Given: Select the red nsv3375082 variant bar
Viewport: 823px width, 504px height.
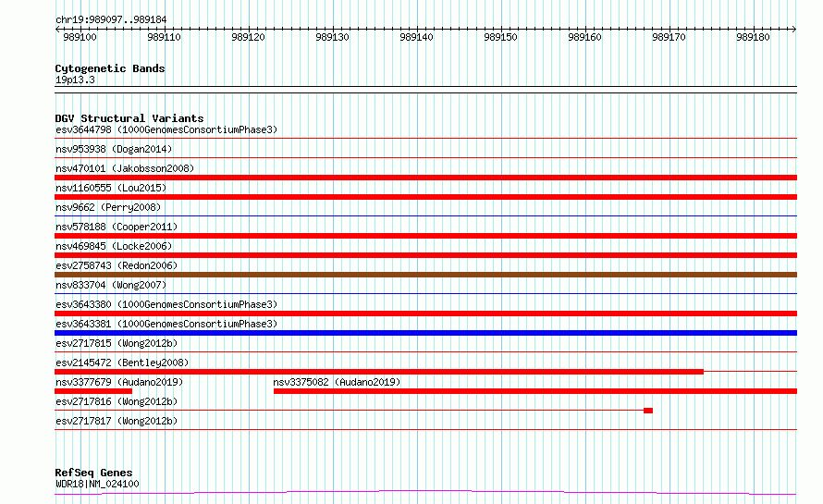Looking at the screenshot, I should (x=535, y=391).
